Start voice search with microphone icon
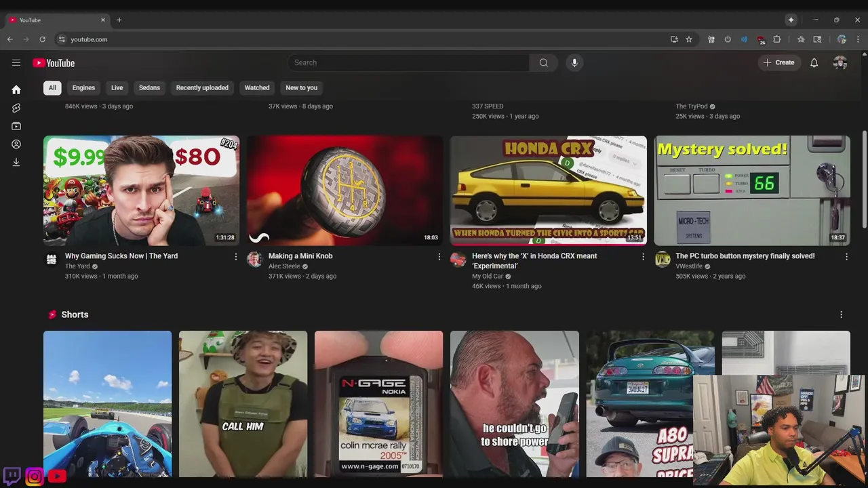The height and width of the screenshot is (488, 868). pyautogui.click(x=574, y=62)
